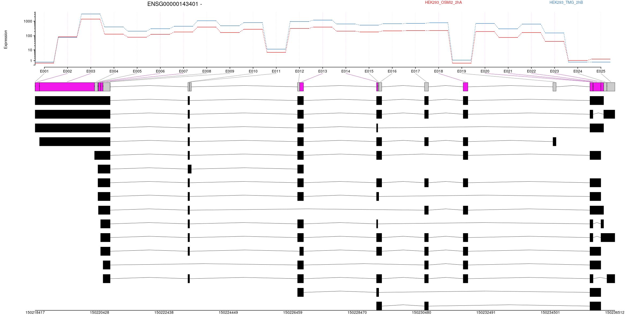Click the E015 exon label
Image resolution: width=644 pixels, height=317 pixels.
tap(369, 71)
